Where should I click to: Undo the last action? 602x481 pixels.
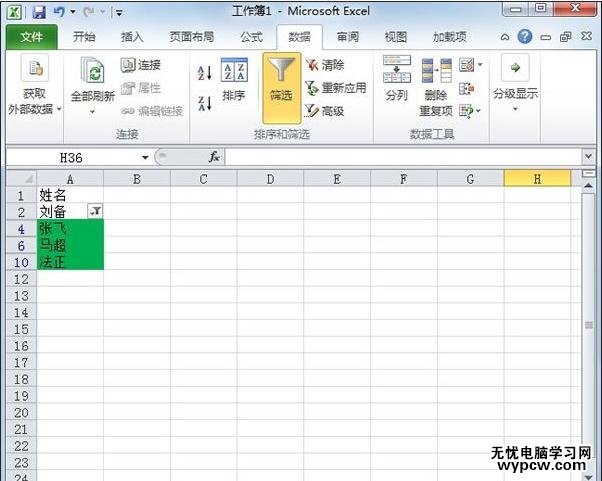click(x=59, y=12)
